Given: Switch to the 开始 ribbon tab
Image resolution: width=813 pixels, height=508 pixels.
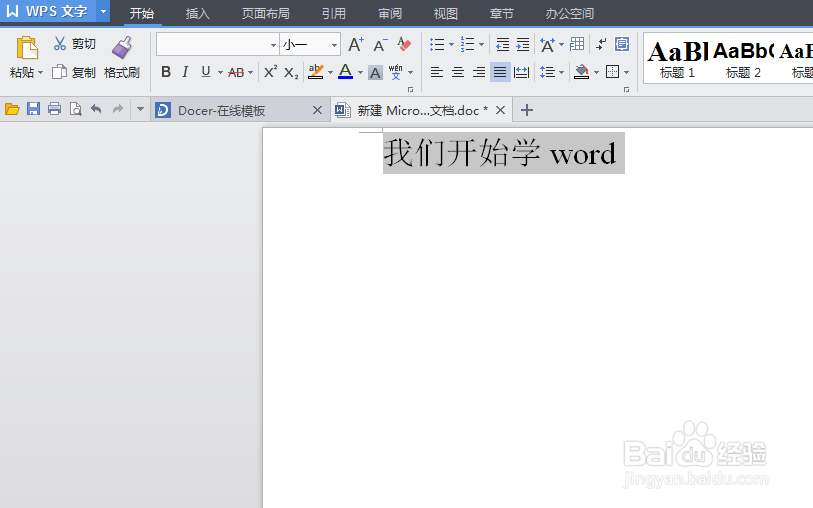Looking at the screenshot, I should tap(142, 13).
